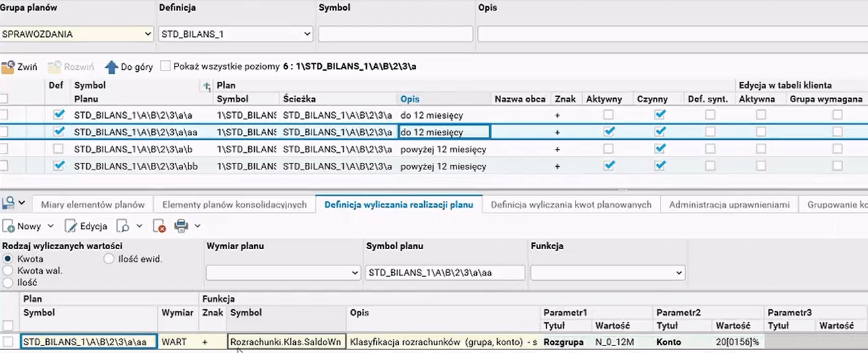Toggle Pokaż wszystkie poziomy checkbox
Screen dimensions: 868x354
click(x=165, y=66)
